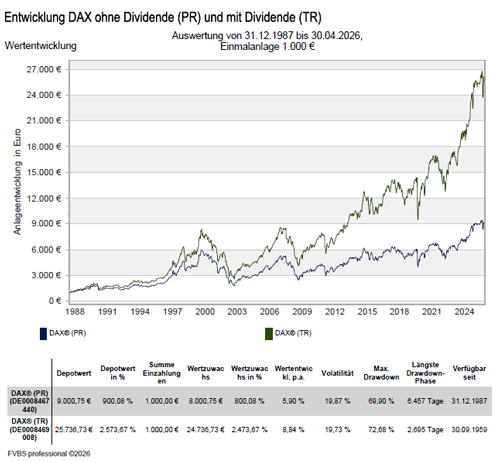
Task: Click the 2006 x-axis label
Action: click(x=269, y=312)
